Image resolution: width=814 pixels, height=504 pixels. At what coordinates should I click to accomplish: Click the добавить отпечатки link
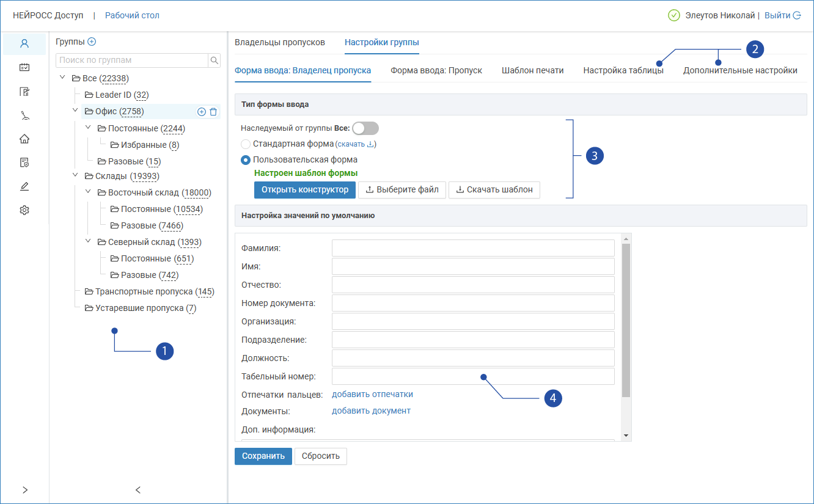tap(372, 394)
